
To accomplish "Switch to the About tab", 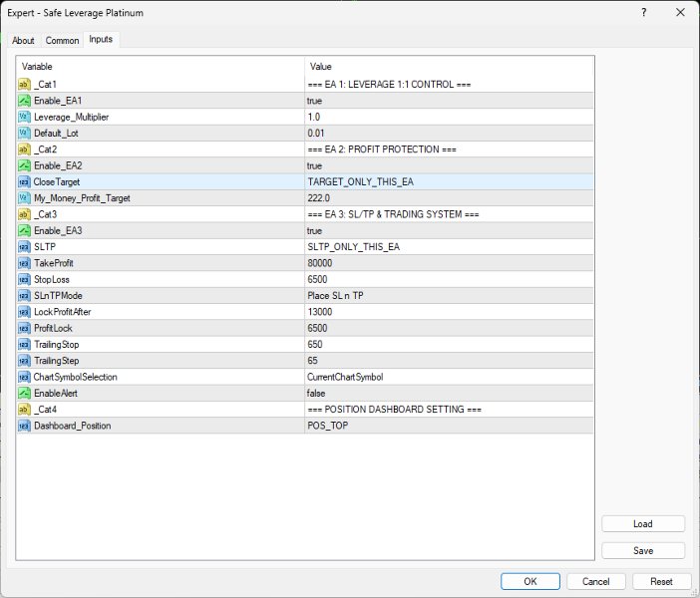I will pyautogui.click(x=23, y=40).
